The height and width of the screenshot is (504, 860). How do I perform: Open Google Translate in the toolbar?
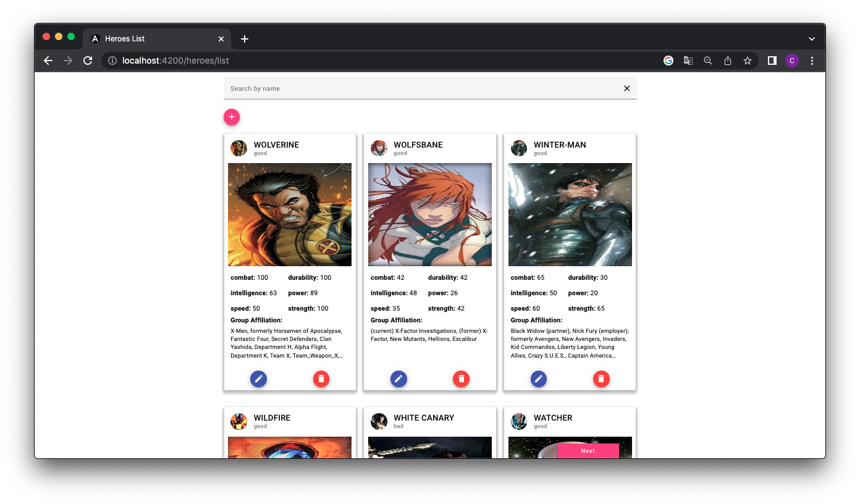click(x=688, y=61)
